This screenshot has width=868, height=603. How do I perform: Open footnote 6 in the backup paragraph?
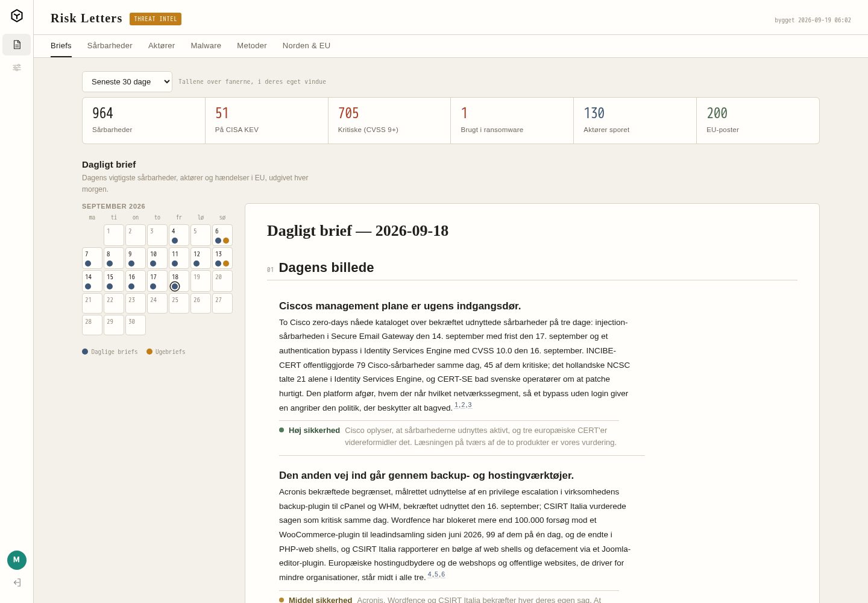(443, 575)
